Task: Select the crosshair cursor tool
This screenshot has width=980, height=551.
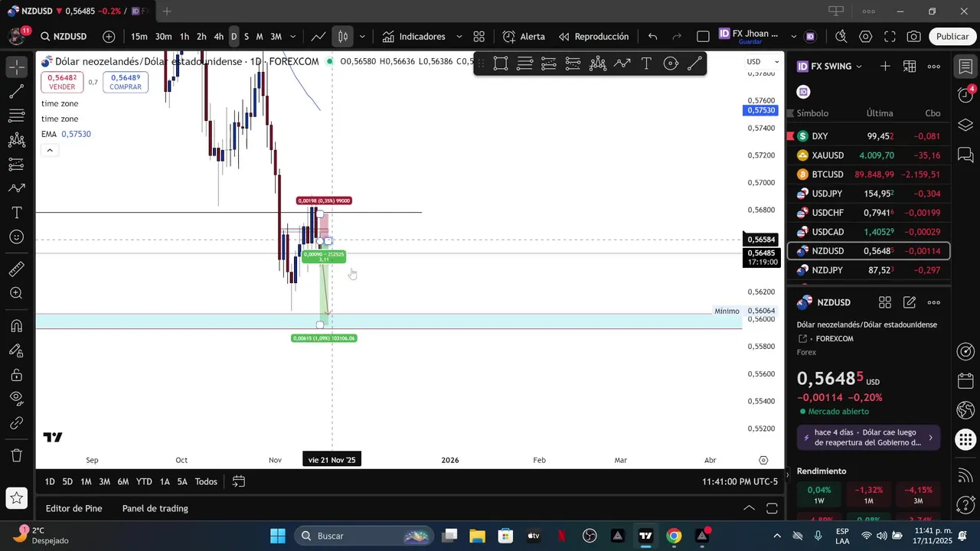Action: (x=16, y=67)
